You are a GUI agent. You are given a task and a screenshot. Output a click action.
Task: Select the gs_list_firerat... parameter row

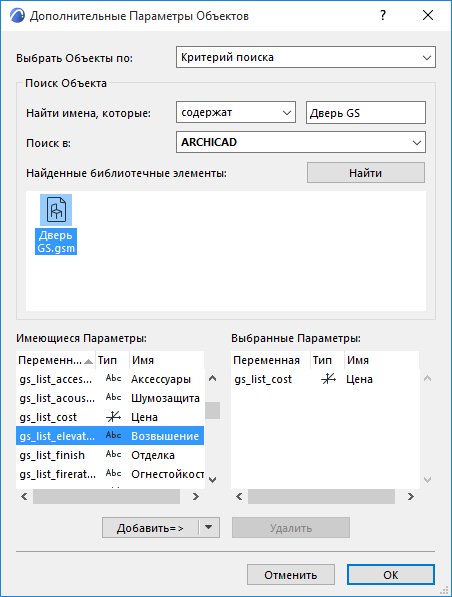coord(110,474)
